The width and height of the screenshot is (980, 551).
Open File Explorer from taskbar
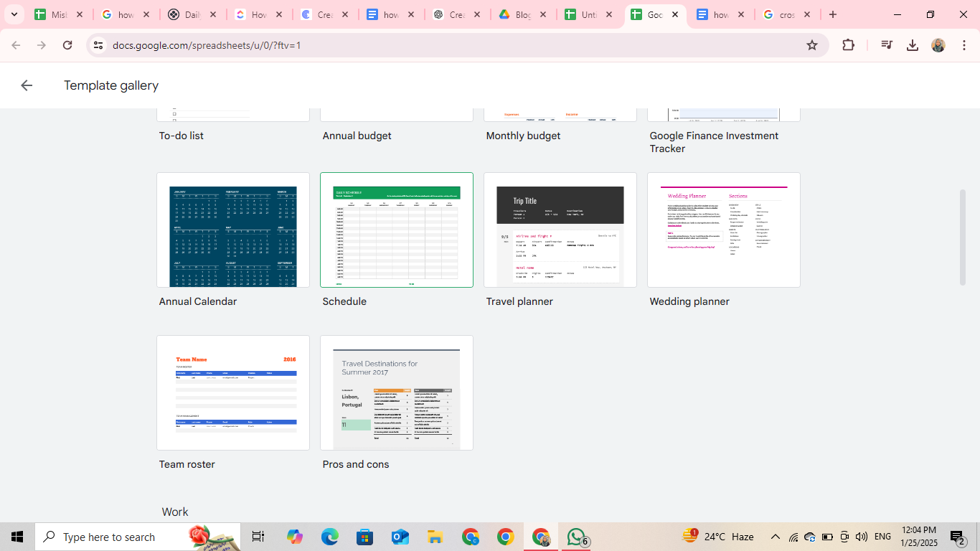click(x=435, y=537)
